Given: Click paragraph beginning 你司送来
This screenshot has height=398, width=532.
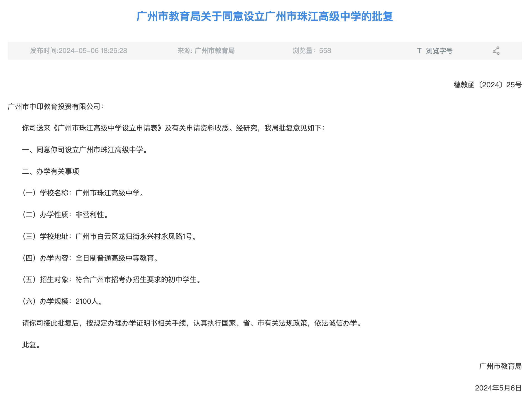Looking at the screenshot, I should point(173,128).
